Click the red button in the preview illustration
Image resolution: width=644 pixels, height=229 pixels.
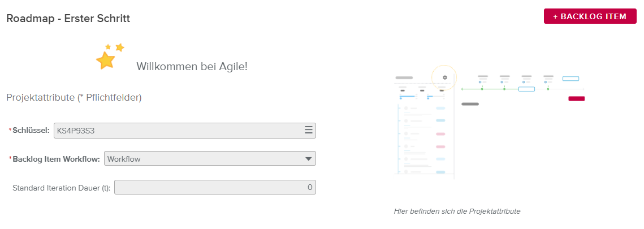pyautogui.click(x=576, y=99)
